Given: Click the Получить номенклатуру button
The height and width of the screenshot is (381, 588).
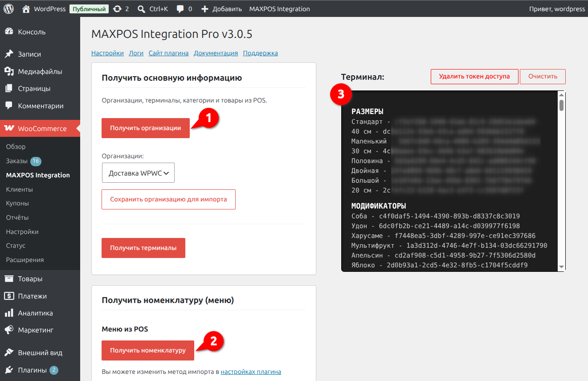Looking at the screenshot, I should pyautogui.click(x=148, y=350).
